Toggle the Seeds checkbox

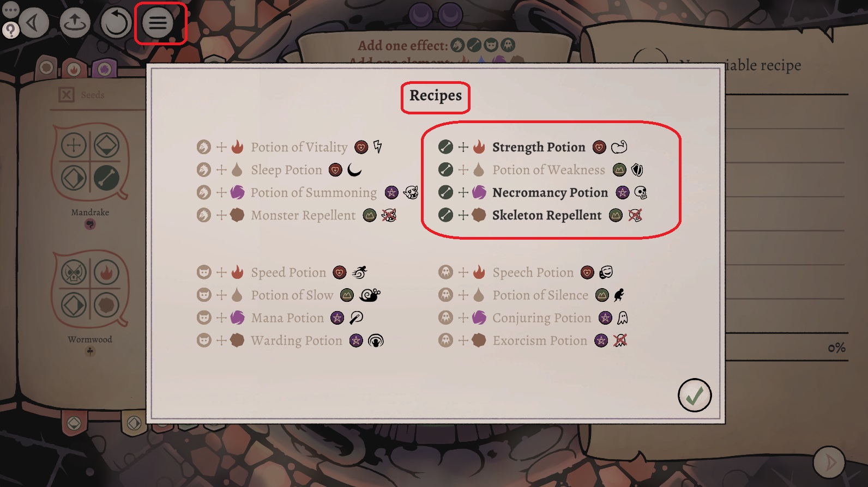pyautogui.click(x=67, y=95)
